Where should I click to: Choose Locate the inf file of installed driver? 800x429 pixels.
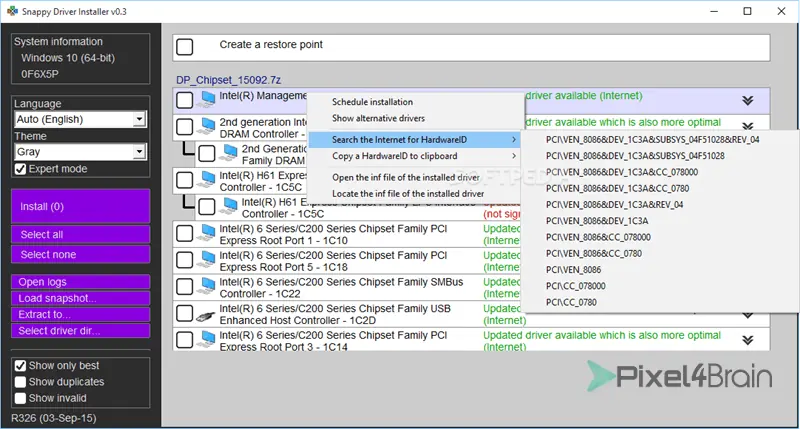[x=408, y=194]
